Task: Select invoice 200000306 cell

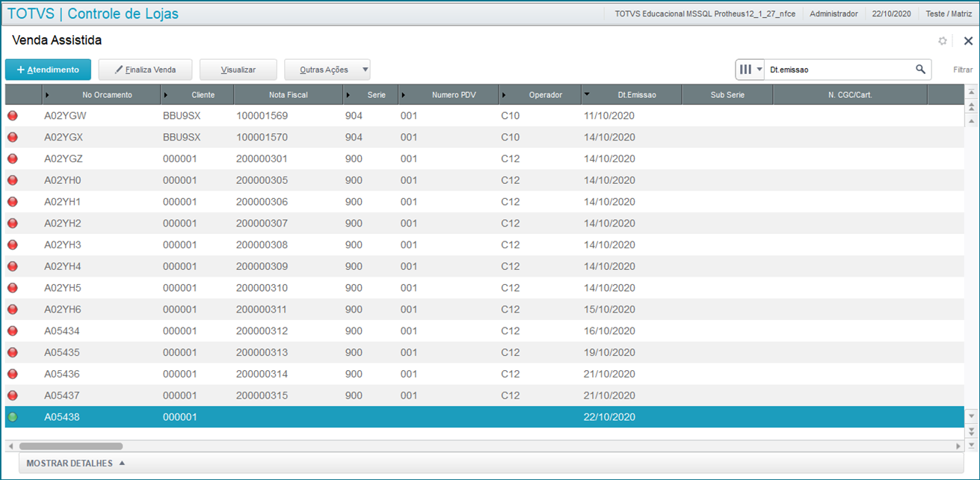Action: (x=262, y=202)
